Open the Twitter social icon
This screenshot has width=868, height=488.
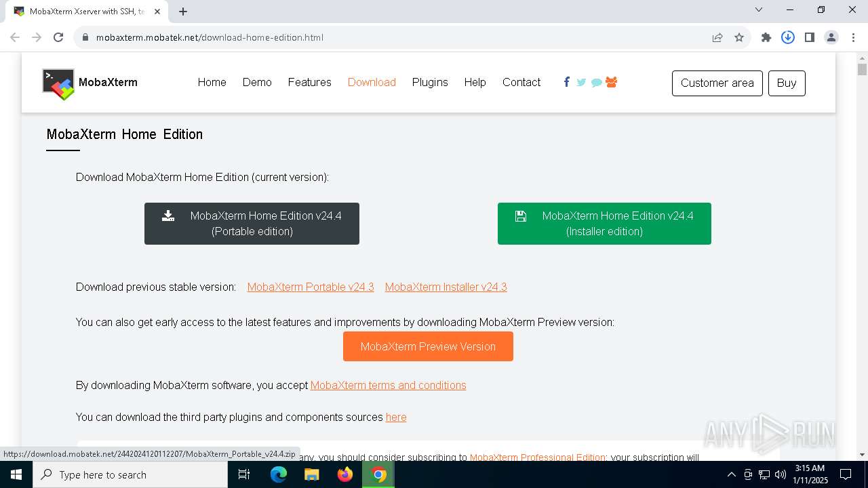coord(581,82)
